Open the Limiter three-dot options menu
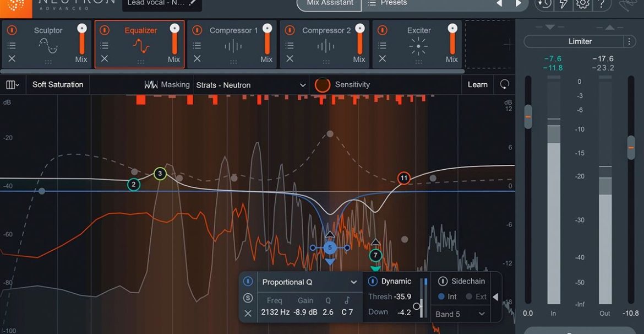The width and height of the screenshot is (644, 334). click(629, 41)
